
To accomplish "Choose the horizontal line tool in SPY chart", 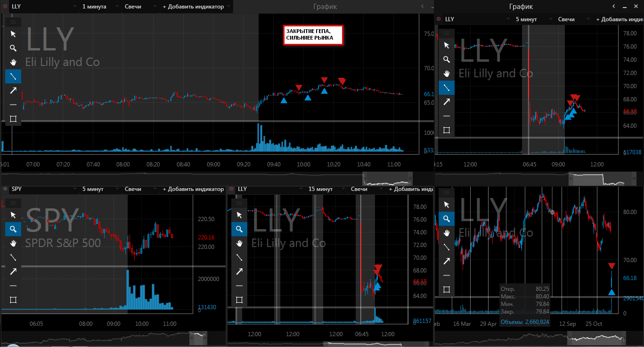I will click(x=13, y=286).
